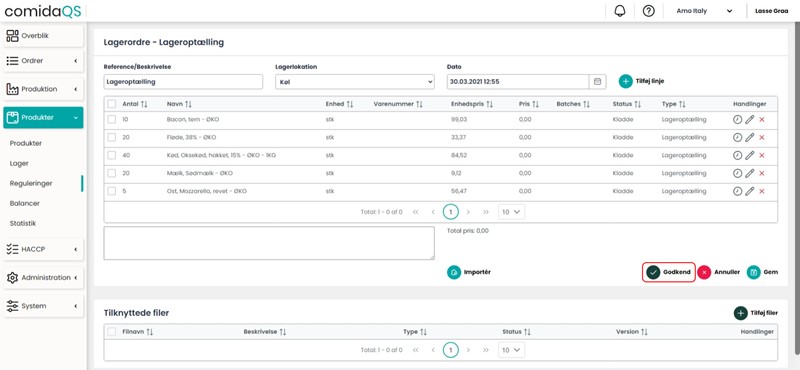Viewport: 800px width, 370px height.
Task: Open Reguleringer submenu item
Action: [x=31, y=183]
